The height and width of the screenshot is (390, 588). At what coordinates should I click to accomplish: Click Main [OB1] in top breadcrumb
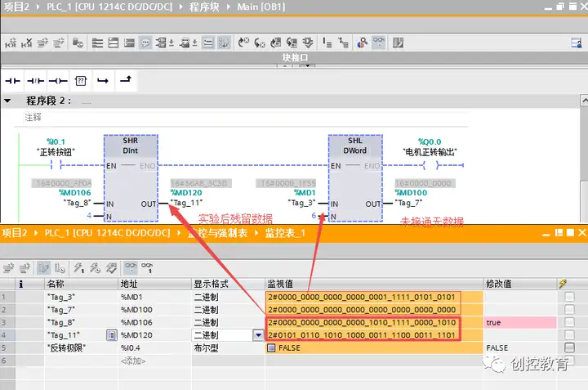coord(261,7)
